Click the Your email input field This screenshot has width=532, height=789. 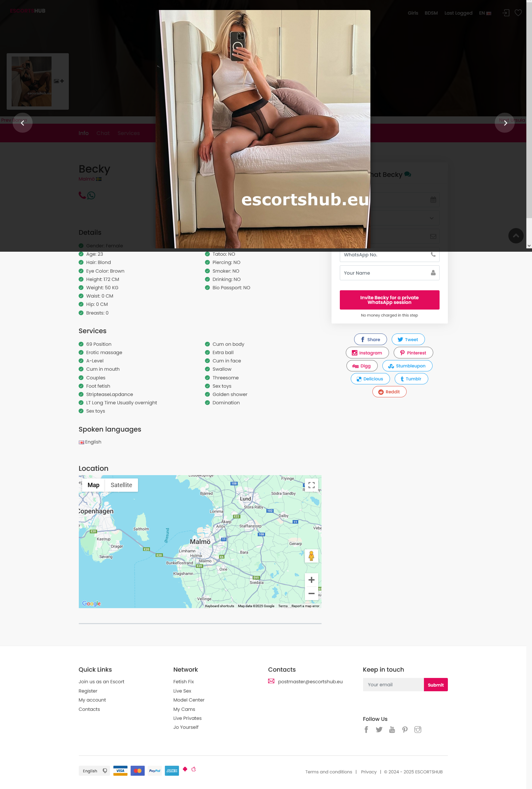393,685
